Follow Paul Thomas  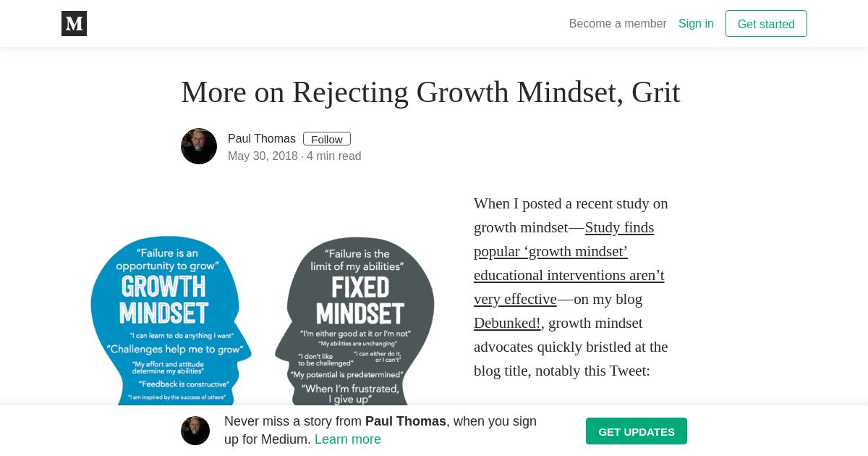327,139
